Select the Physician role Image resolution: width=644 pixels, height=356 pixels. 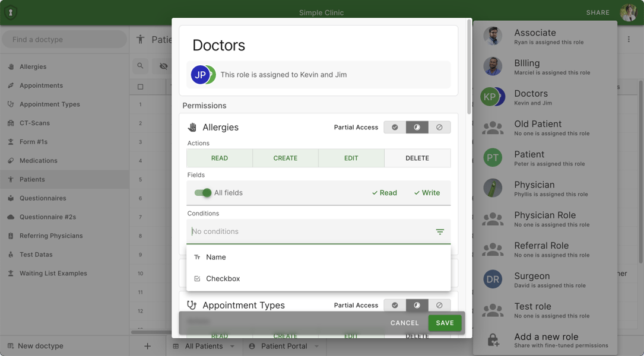[545, 188]
